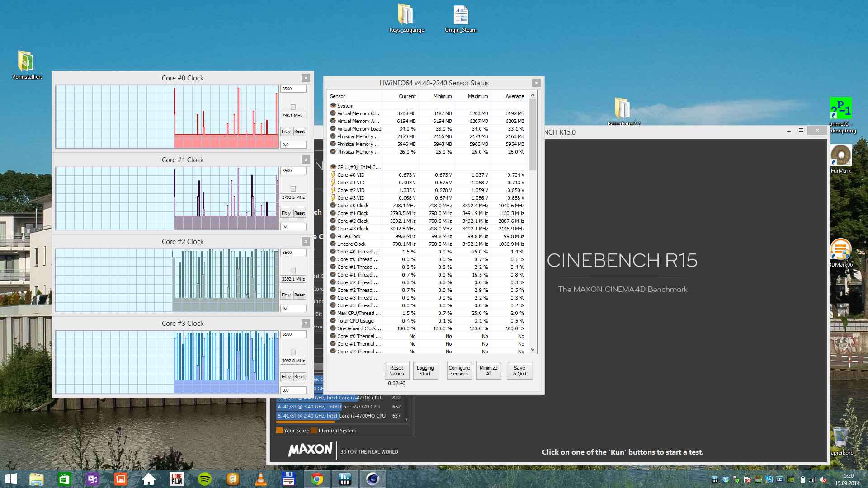868x488 pixels.
Task: Click the Cinebench taskbar icon
Action: coord(373,479)
